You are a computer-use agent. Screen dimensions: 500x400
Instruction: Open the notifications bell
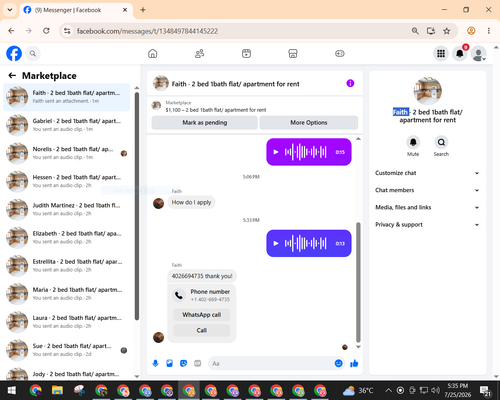point(460,53)
